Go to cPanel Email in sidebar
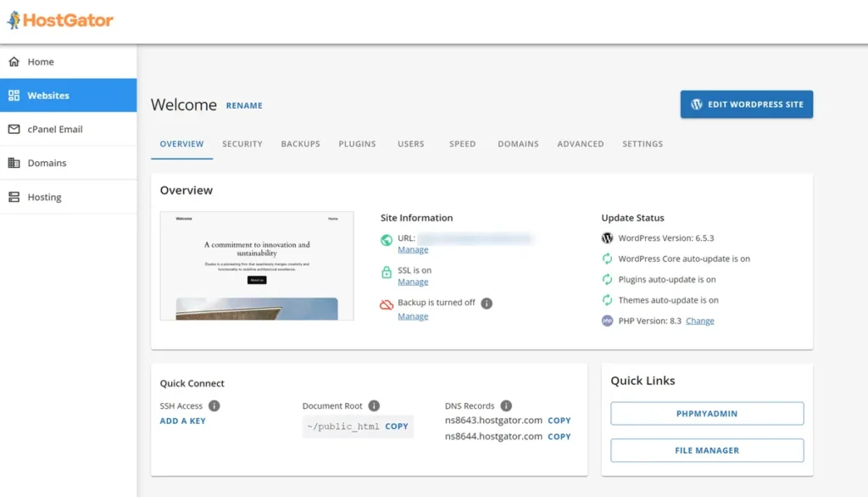Screen dimensions: 868x497 [x=55, y=130]
